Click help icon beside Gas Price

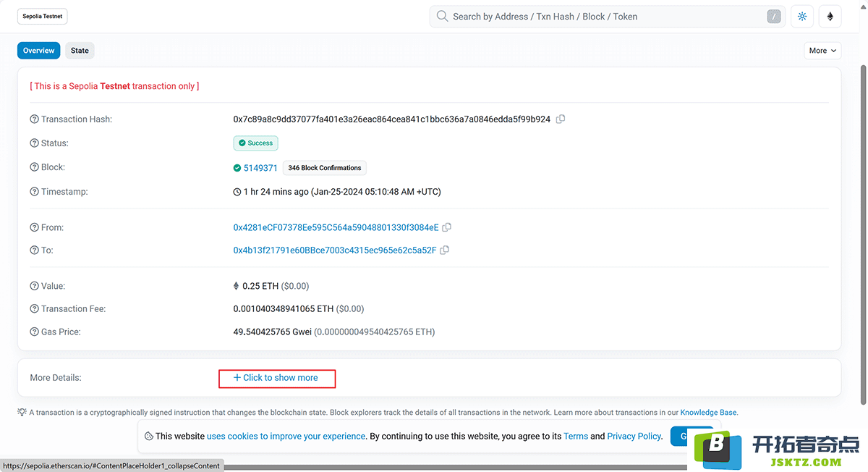coord(34,332)
